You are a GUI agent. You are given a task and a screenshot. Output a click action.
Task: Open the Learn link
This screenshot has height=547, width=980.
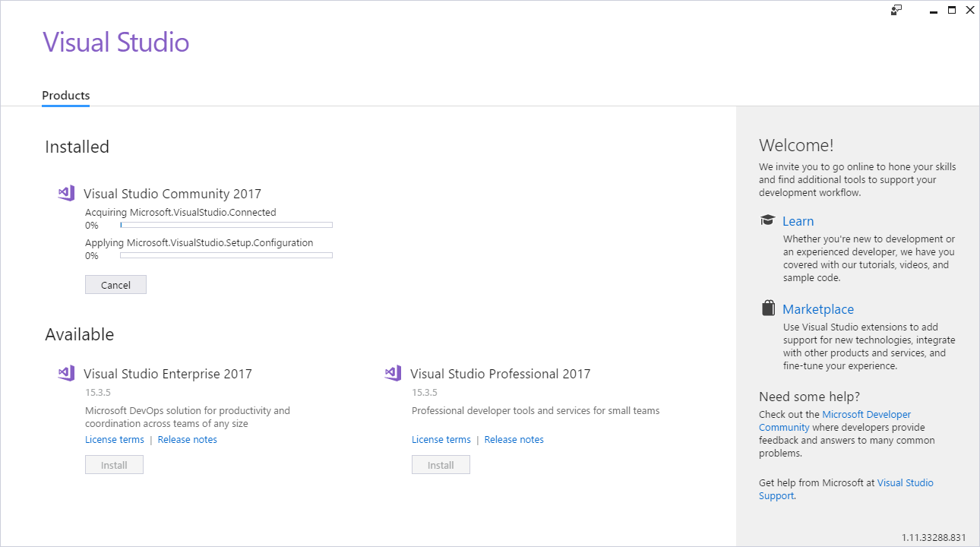[798, 221]
